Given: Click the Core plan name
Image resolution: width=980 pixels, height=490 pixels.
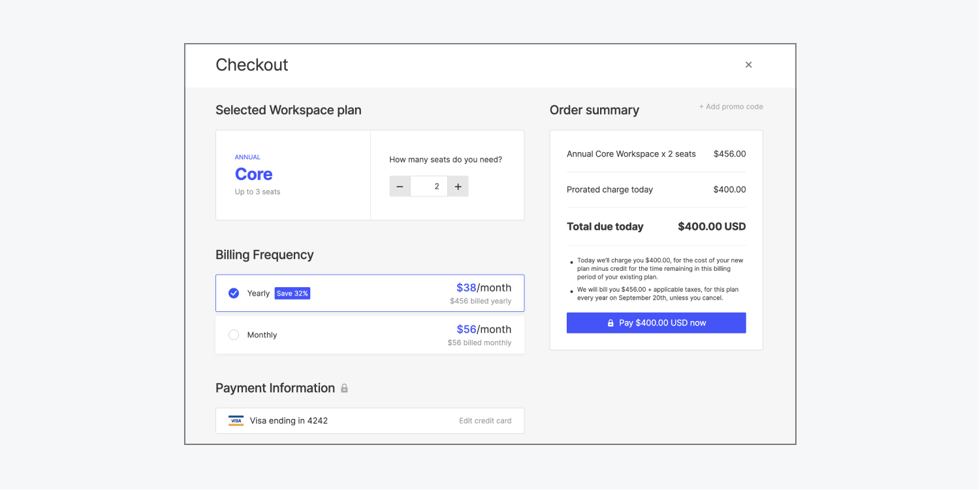Looking at the screenshot, I should [254, 174].
